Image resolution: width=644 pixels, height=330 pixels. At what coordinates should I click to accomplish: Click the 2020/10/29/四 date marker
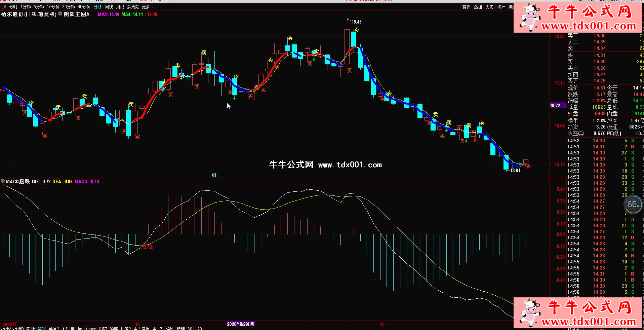[x=241, y=324]
